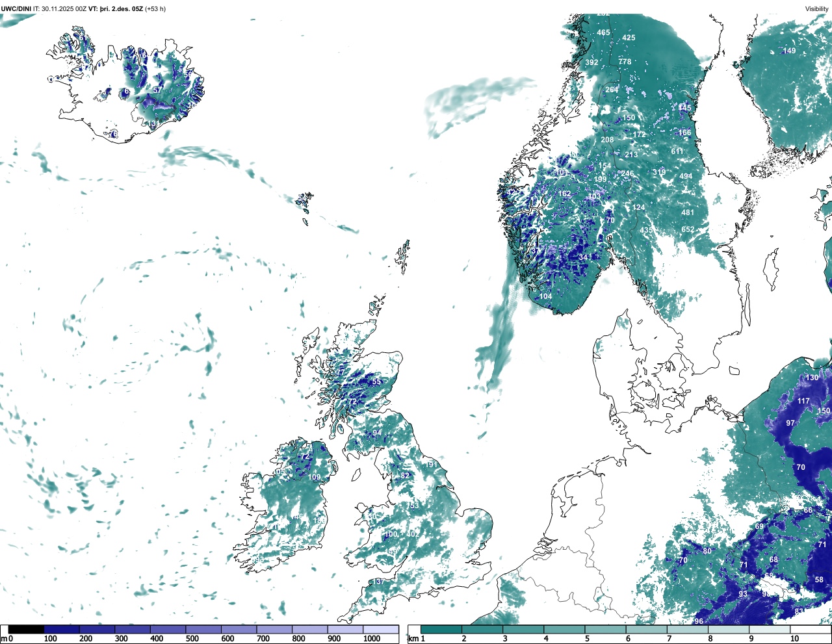The image size is (832, 644).
Task: Click the 'Visibility' title at top right
Action: tap(817, 8)
